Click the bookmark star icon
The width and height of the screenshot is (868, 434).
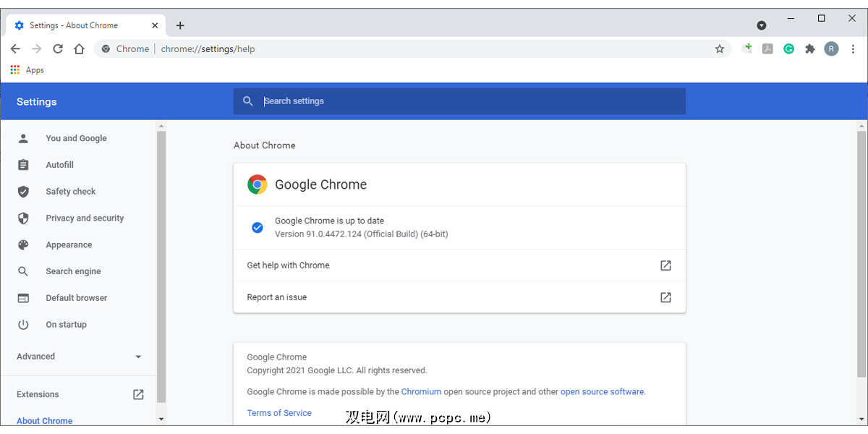click(x=719, y=49)
